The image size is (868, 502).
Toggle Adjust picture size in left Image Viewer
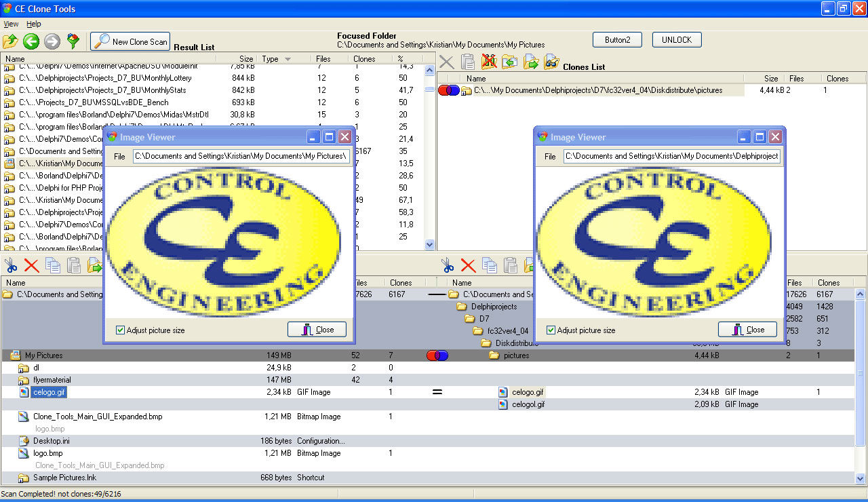[121, 330]
